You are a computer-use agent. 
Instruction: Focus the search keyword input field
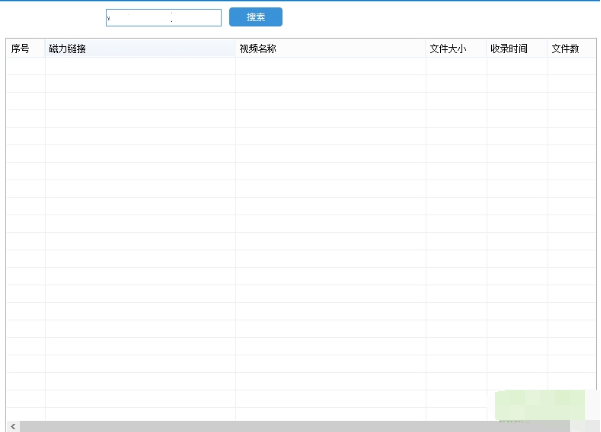tap(164, 18)
